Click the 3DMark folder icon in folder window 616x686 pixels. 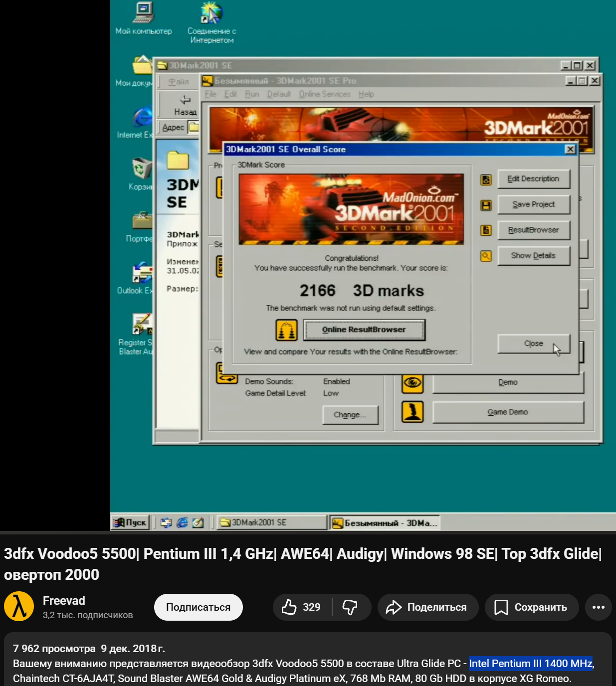178,161
